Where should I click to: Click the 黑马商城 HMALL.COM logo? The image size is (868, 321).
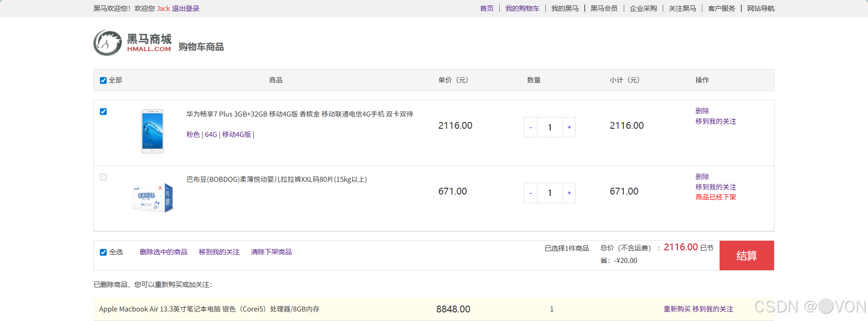pyautogui.click(x=133, y=43)
